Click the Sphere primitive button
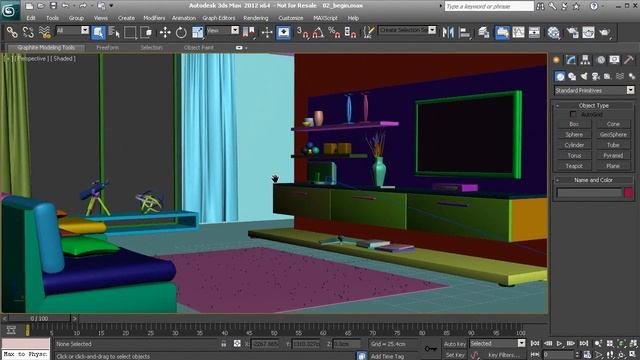 click(x=574, y=134)
